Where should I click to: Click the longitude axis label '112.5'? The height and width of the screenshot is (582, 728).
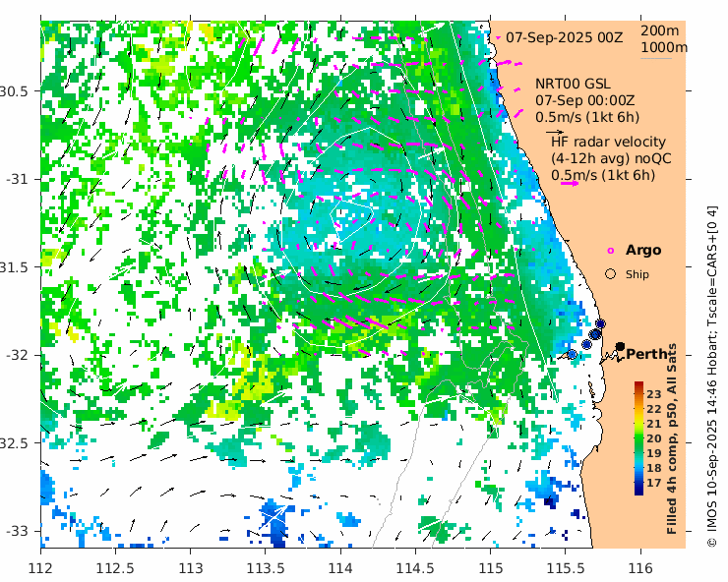115,568
